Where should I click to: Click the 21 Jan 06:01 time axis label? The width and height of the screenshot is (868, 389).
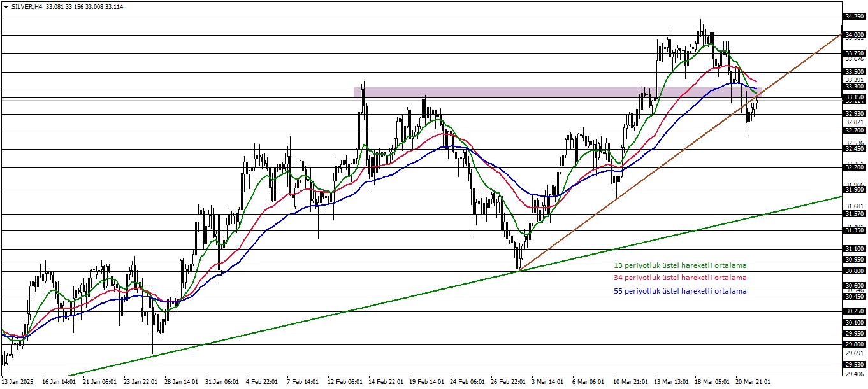(x=100, y=382)
